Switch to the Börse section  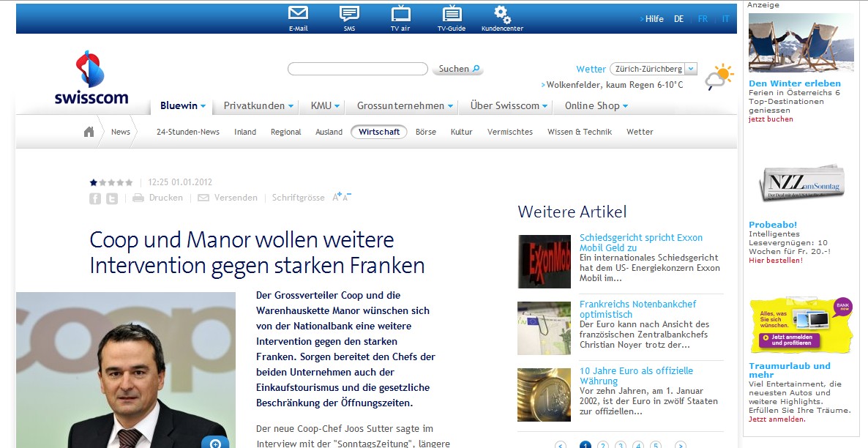coord(426,132)
